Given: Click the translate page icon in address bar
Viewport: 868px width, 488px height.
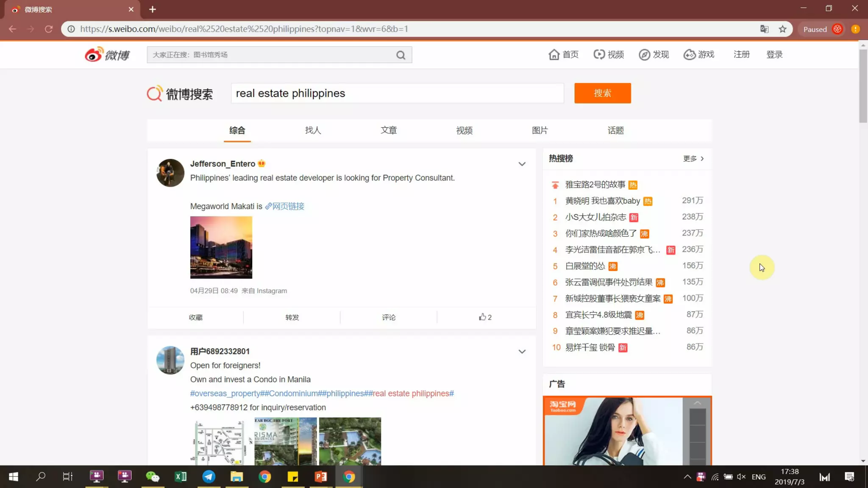Looking at the screenshot, I should [764, 29].
